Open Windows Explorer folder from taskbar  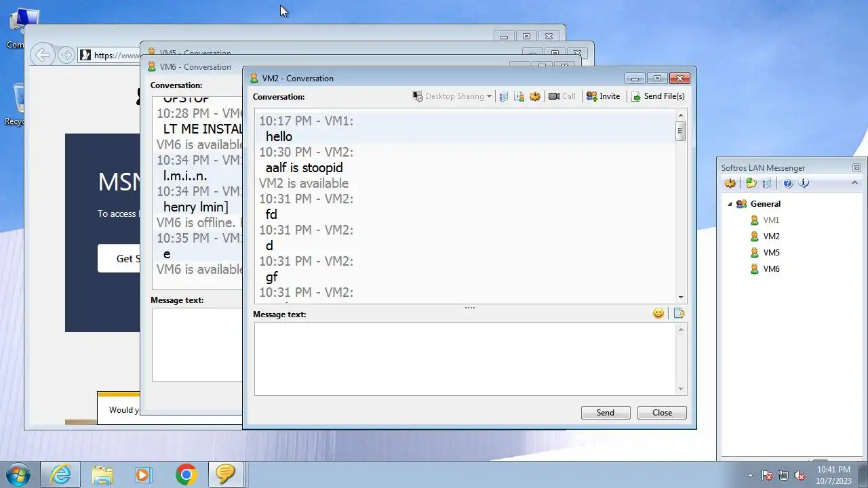click(x=102, y=474)
